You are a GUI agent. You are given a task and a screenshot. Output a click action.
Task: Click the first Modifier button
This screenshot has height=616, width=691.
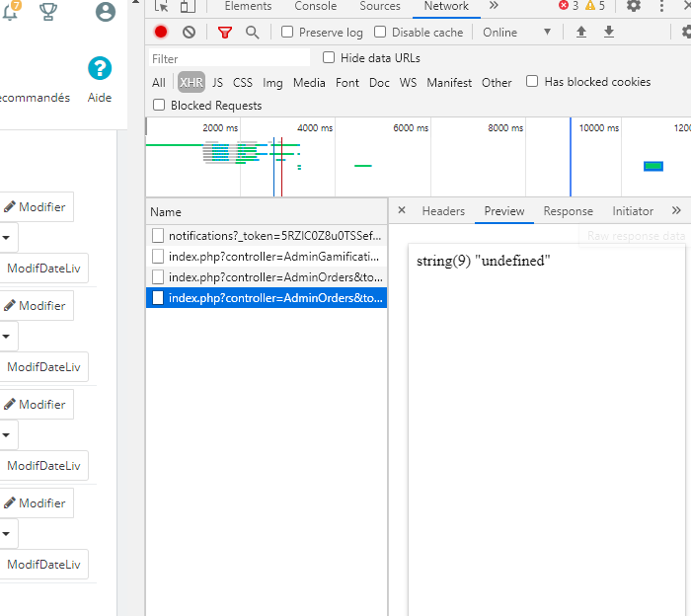tap(36, 206)
